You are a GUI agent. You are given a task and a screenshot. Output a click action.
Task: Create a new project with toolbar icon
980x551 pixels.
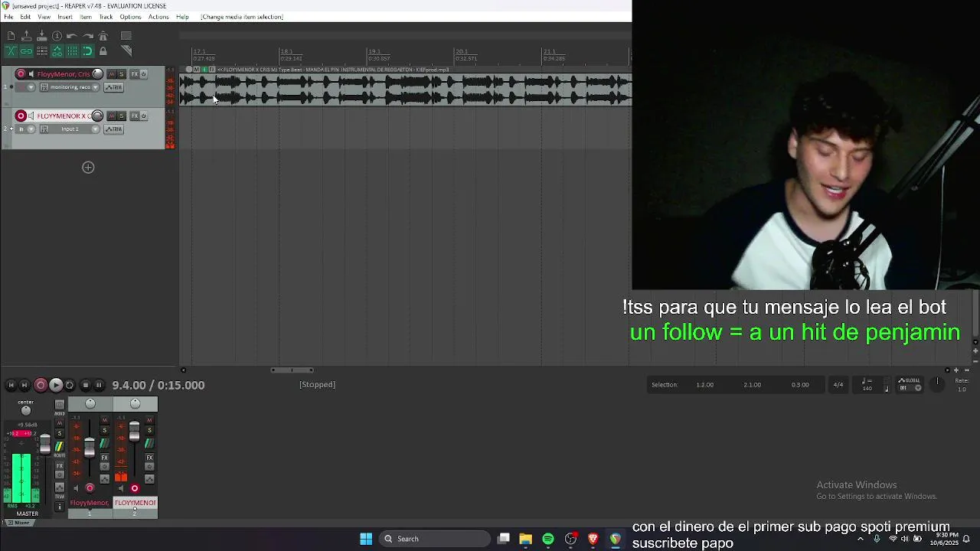point(11,36)
